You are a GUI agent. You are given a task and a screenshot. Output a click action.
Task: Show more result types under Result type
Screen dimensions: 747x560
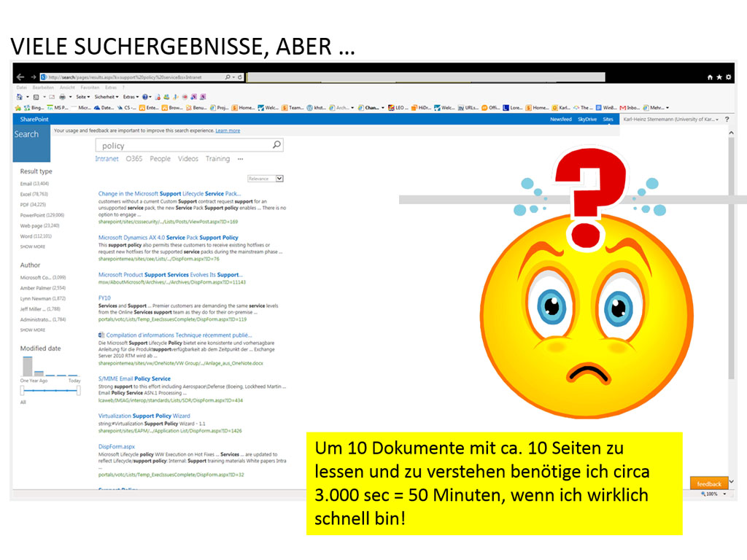click(x=32, y=246)
